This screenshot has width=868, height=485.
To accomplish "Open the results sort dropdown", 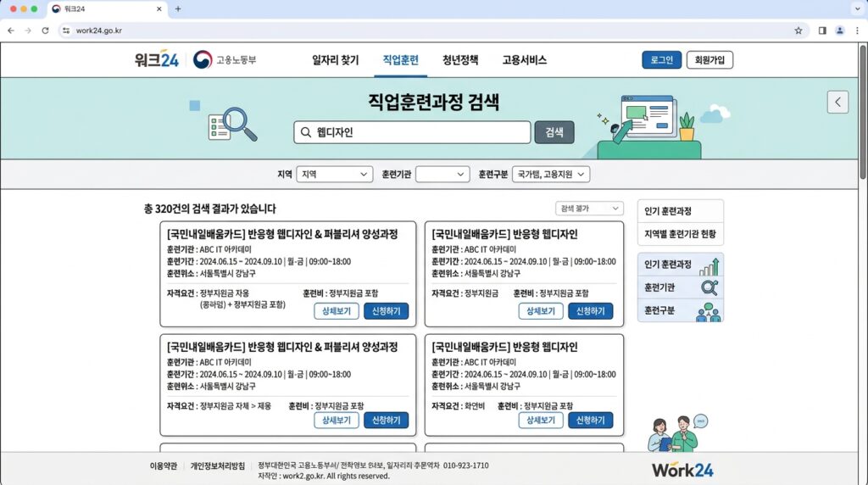I will coord(590,209).
